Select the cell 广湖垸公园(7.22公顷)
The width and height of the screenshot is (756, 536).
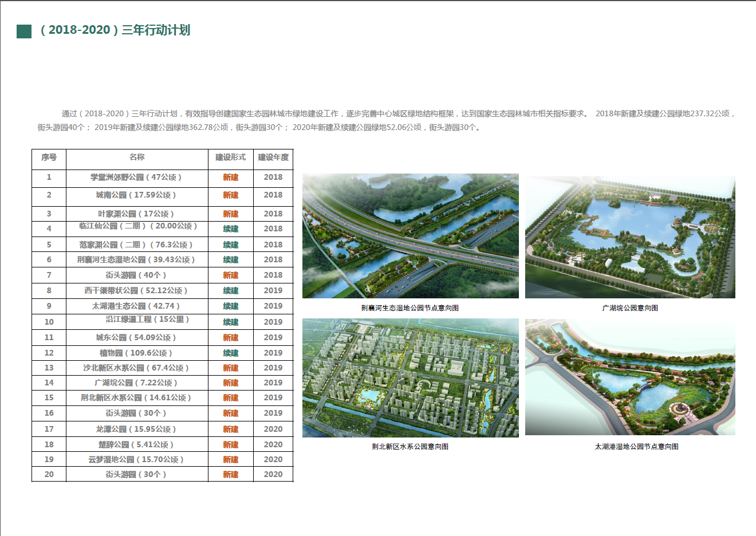point(136,383)
